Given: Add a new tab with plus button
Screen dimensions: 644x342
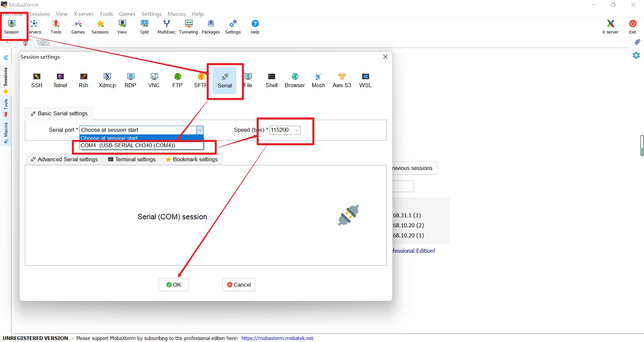Looking at the screenshot, I should [x=43, y=43].
